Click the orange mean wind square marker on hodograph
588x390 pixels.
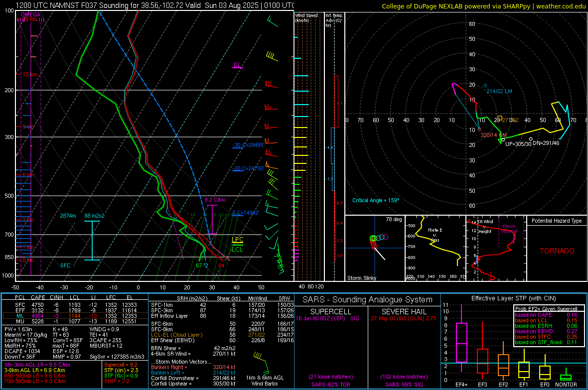click(x=499, y=118)
